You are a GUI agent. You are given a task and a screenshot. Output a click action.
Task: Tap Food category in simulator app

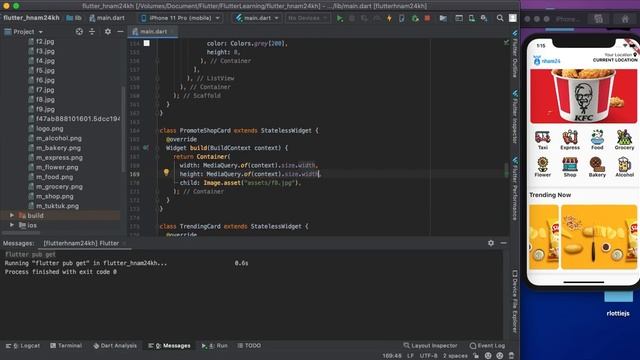[597, 140]
